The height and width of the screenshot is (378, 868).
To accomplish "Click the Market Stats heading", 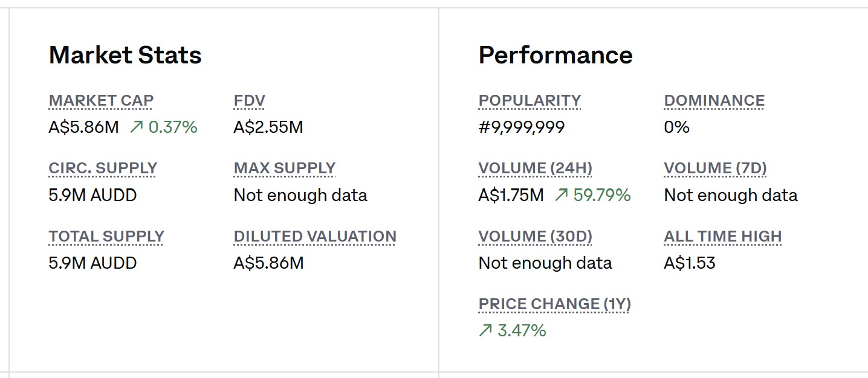I will pos(125,55).
